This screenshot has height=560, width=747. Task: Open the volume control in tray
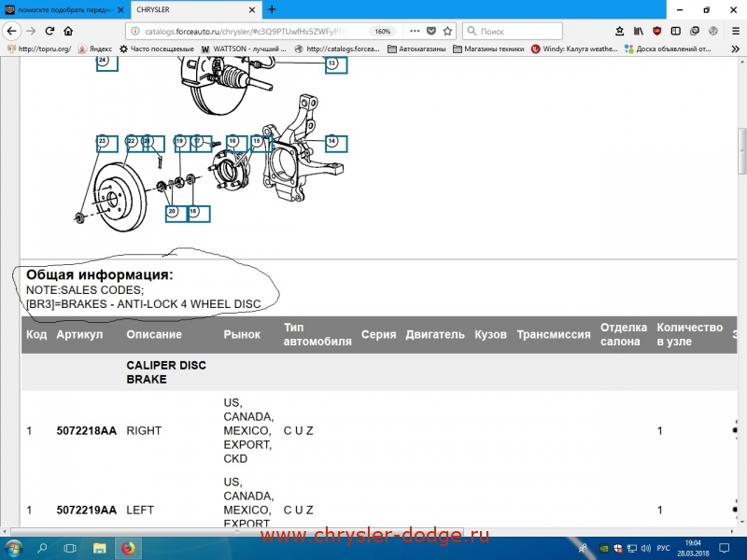point(646,549)
